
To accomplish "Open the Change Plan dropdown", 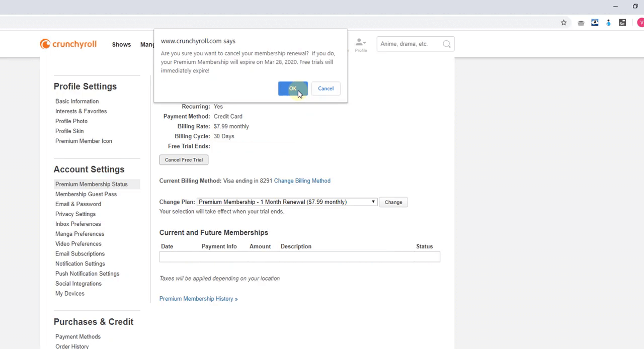I will pyautogui.click(x=287, y=202).
